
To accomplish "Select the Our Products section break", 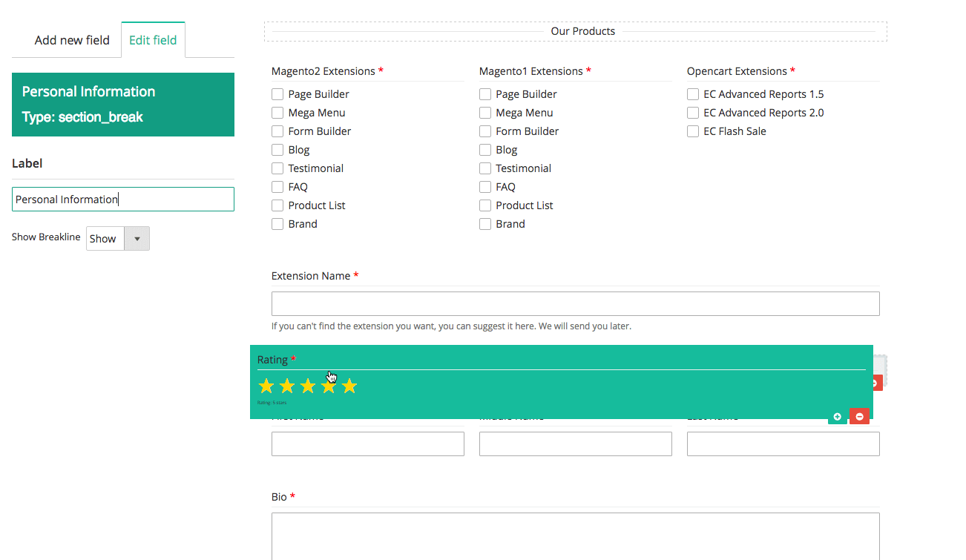I will pyautogui.click(x=576, y=31).
